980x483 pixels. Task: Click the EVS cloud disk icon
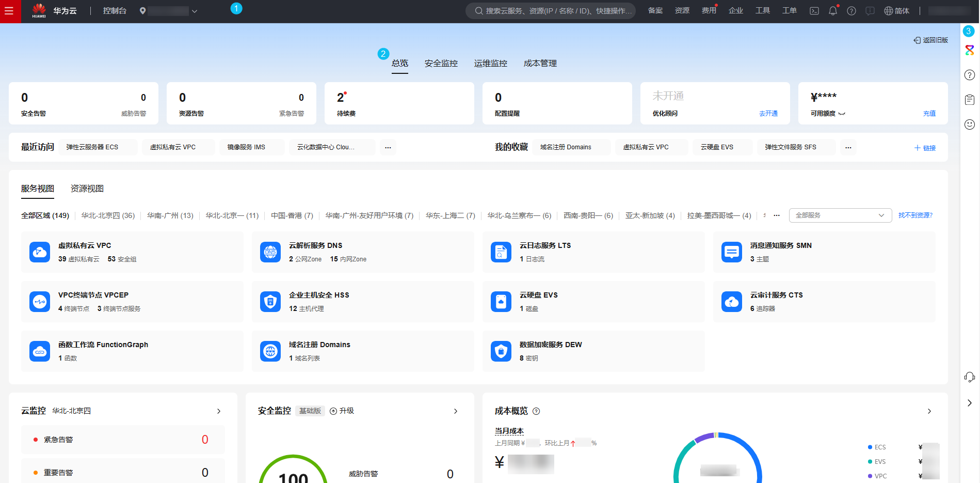[501, 302]
